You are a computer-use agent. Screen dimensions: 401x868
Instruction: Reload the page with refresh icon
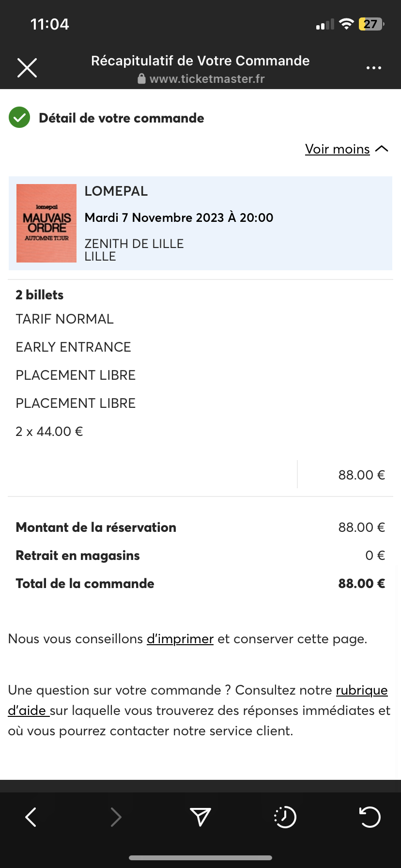[370, 817]
